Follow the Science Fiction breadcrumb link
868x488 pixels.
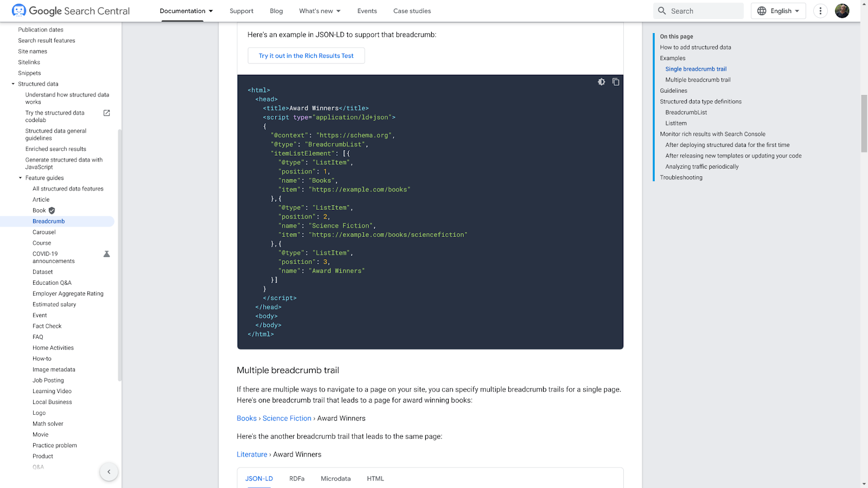click(x=287, y=419)
